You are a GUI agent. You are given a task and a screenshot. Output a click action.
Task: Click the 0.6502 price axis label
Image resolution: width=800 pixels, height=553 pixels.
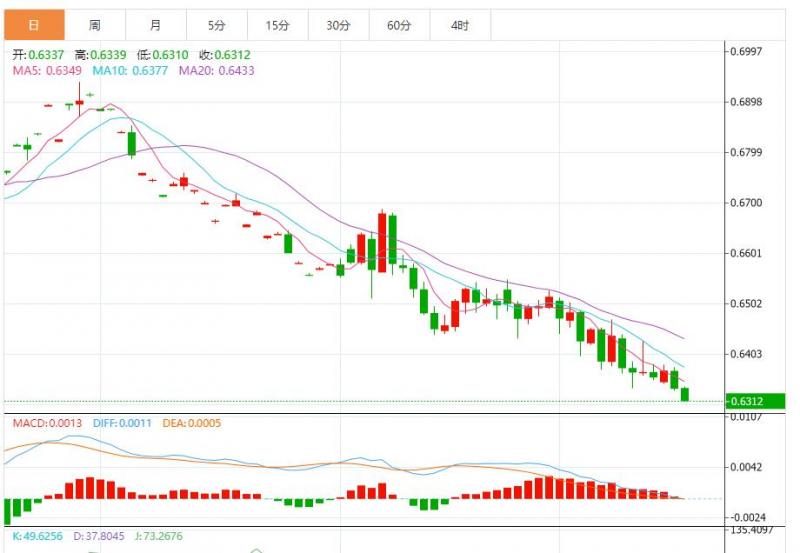746,304
